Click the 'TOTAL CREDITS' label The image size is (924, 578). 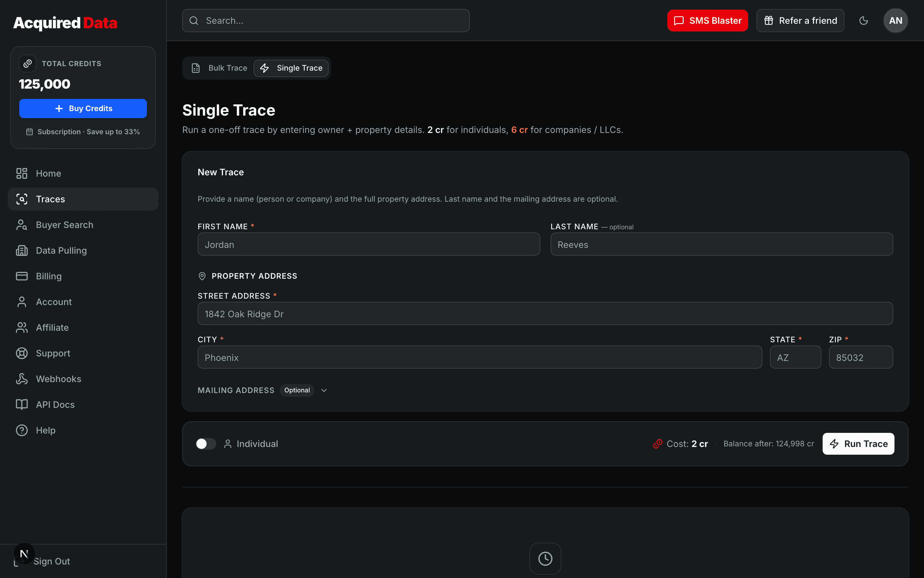click(x=72, y=64)
